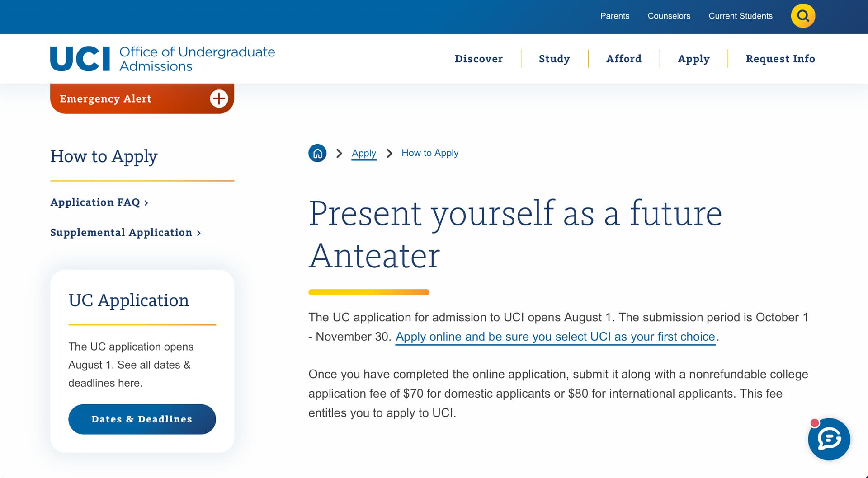
Task: Click Office of Undergraduate Admissions title
Action: 197,59
